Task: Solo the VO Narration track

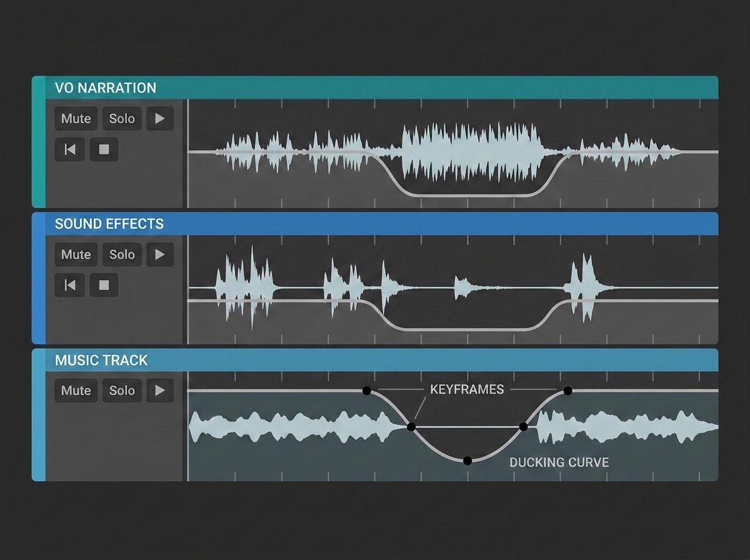Action: (122, 118)
